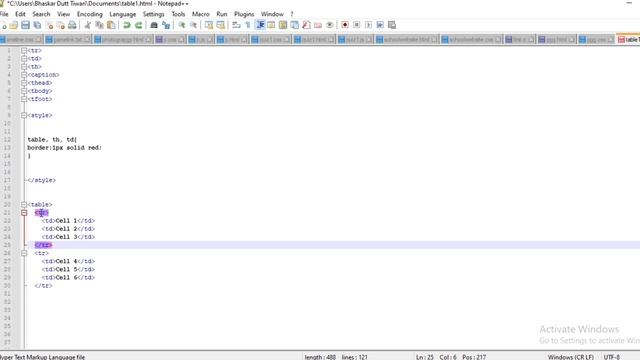This screenshot has height=360, width=640.
Task: Zoom in with the magnifier plus icon
Action: click(182, 25)
